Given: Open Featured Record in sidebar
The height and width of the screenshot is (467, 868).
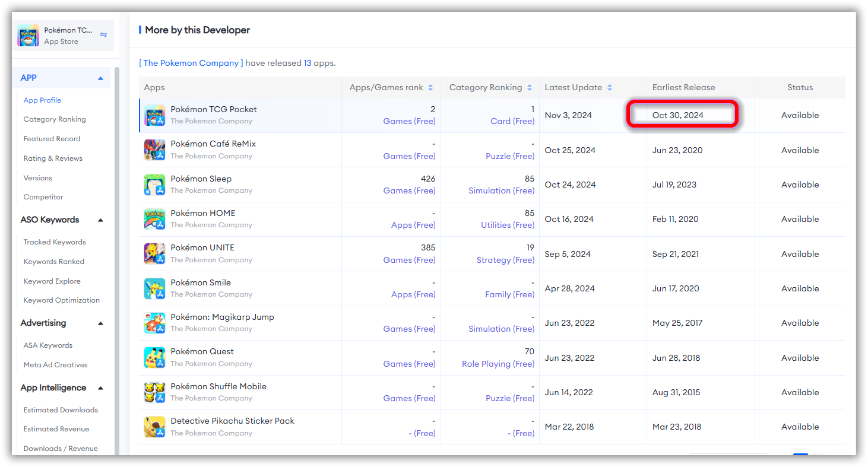Looking at the screenshot, I should click(52, 139).
